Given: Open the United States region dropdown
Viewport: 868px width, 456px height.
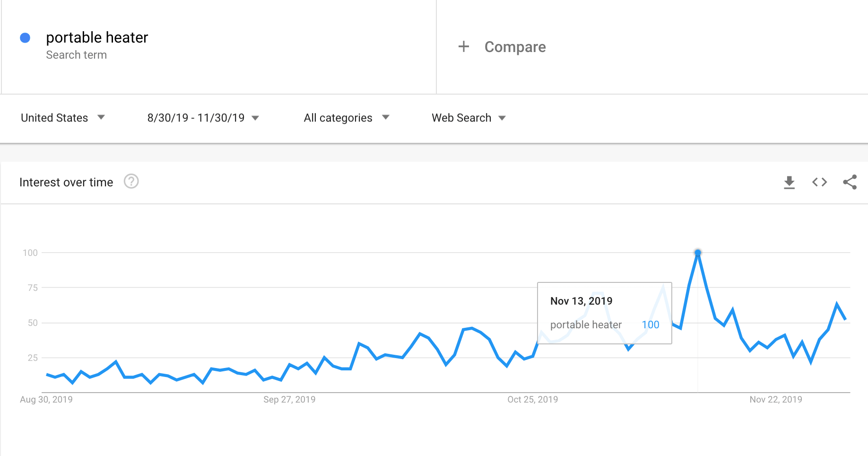Looking at the screenshot, I should click(63, 118).
